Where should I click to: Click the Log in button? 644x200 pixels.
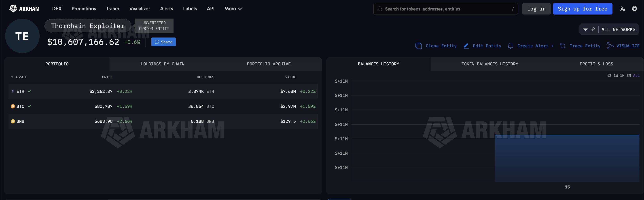tap(536, 9)
